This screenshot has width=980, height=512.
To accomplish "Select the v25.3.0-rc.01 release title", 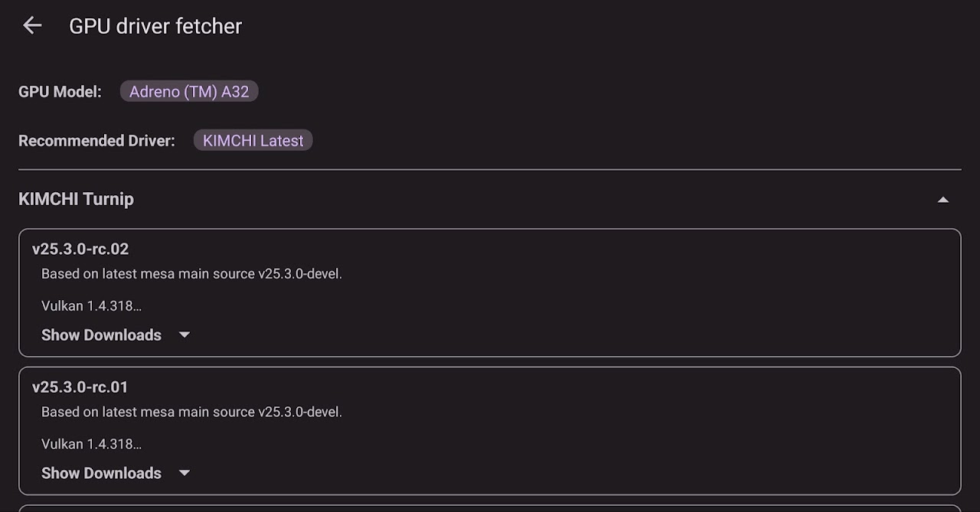I will 80,387.
